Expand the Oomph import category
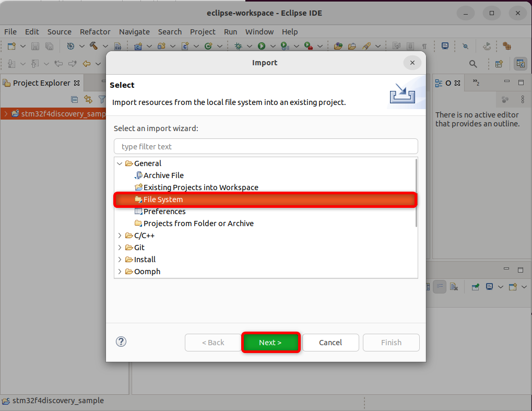The height and width of the screenshot is (411, 532). coord(120,272)
